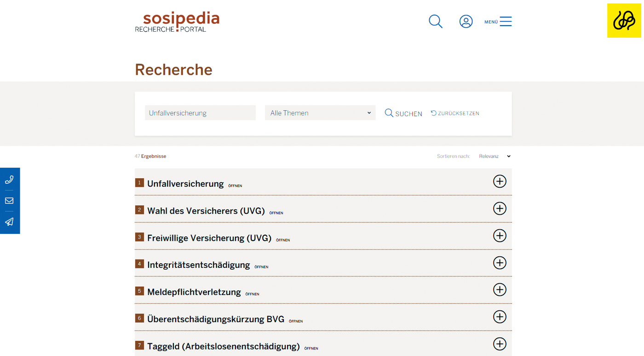Open result title Überentschädigungskürzung BVG
The width and height of the screenshot is (644, 356).
click(216, 319)
